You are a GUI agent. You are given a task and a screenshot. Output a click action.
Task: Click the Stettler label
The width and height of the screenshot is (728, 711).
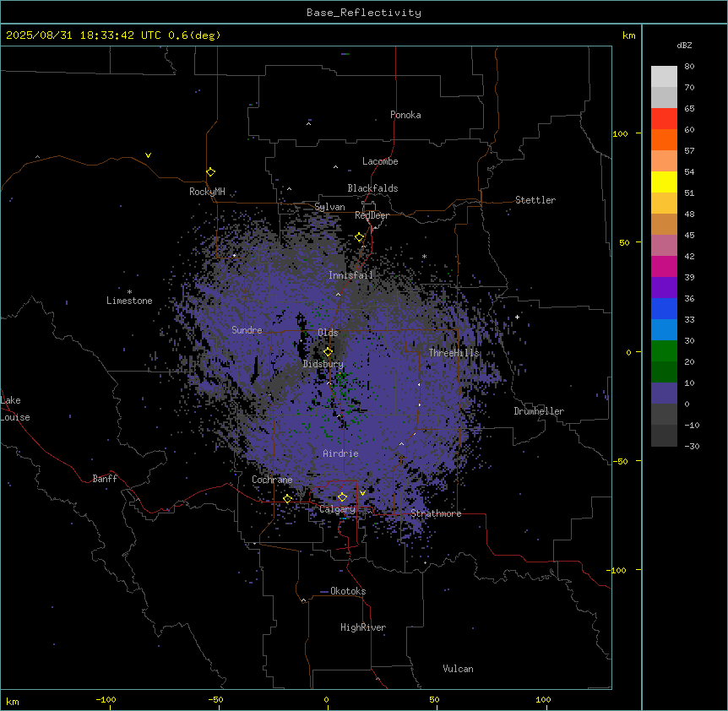(x=535, y=200)
